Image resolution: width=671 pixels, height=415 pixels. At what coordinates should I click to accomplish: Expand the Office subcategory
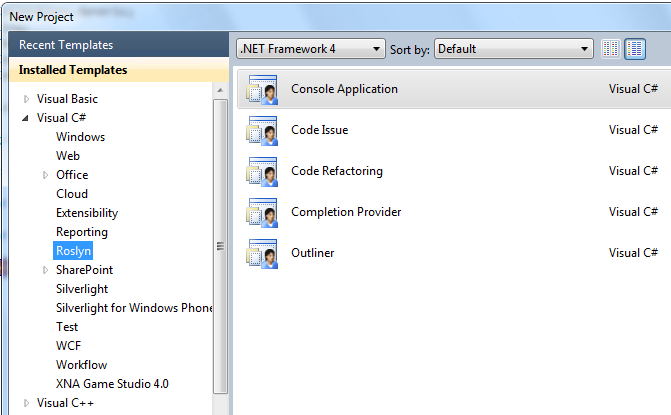click(45, 175)
